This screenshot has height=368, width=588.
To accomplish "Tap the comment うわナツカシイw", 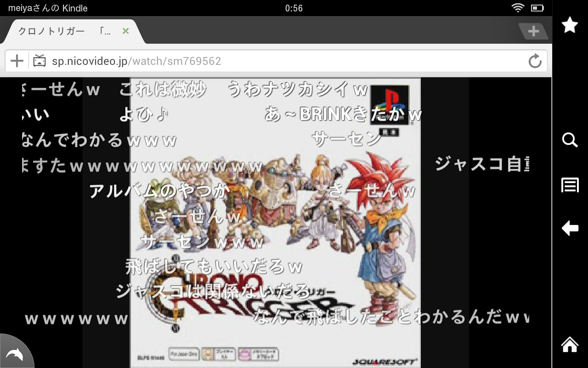I will (x=298, y=90).
